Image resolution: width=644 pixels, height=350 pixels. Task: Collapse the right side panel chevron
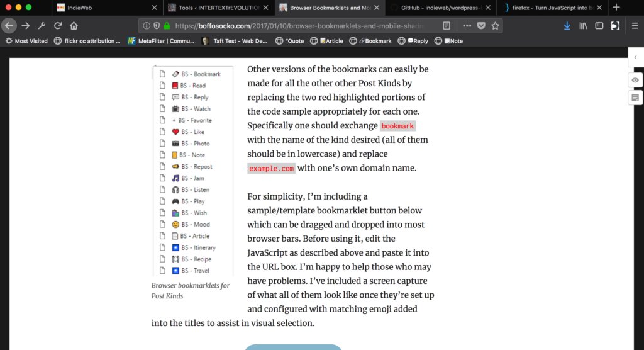tap(635, 57)
